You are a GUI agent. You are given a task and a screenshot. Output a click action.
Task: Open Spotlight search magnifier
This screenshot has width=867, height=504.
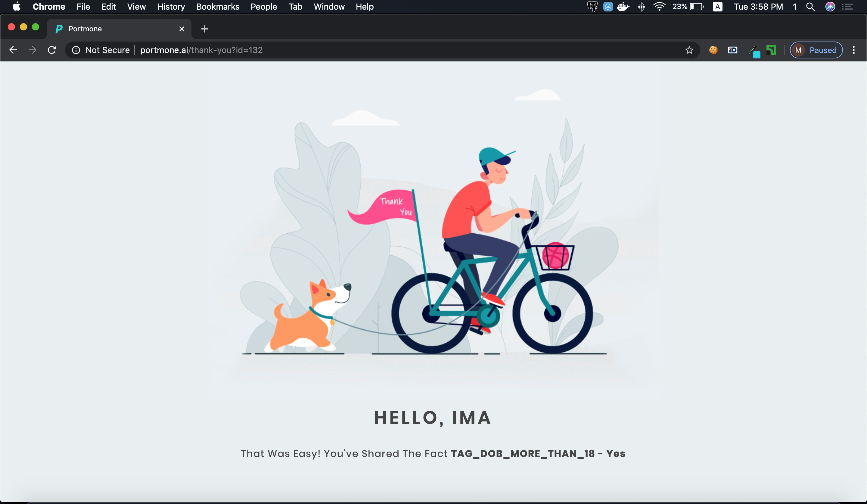tap(810, 7)
